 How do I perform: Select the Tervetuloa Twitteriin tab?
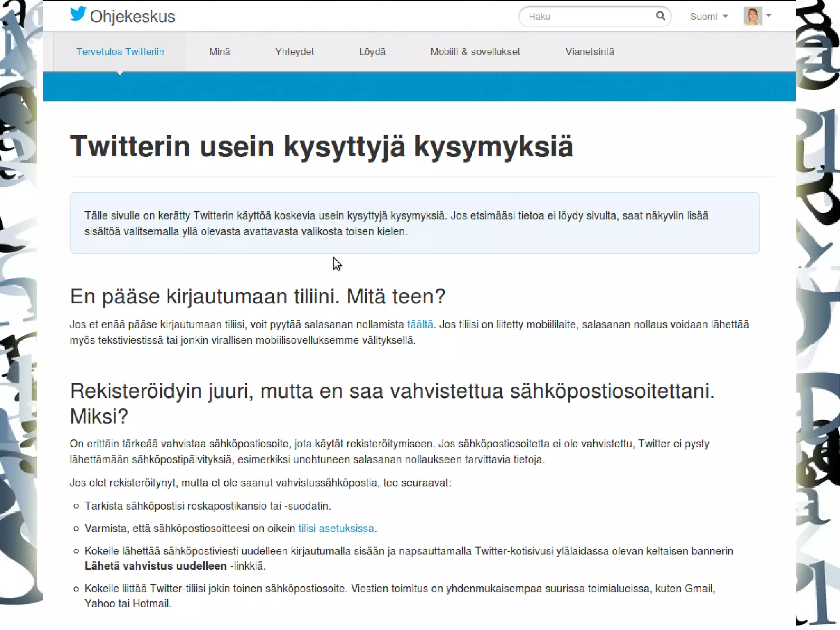click(120, 52)
